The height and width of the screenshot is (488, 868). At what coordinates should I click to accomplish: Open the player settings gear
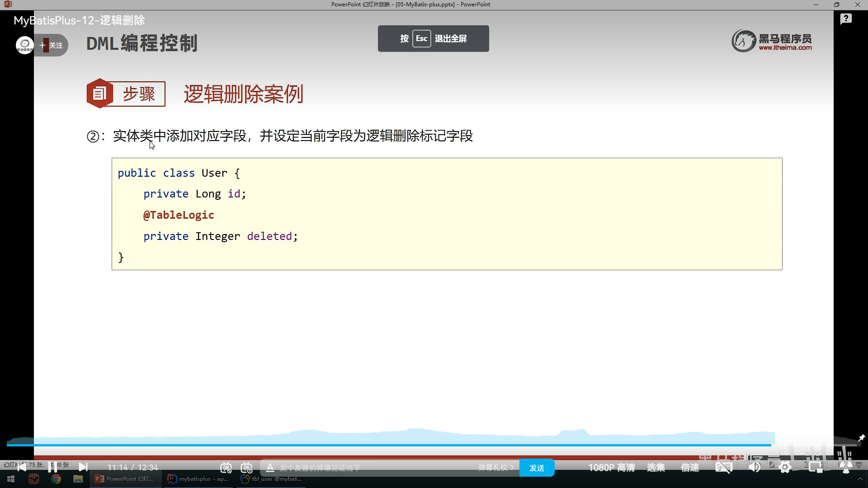pyautogui.click(x=785, y=468)
